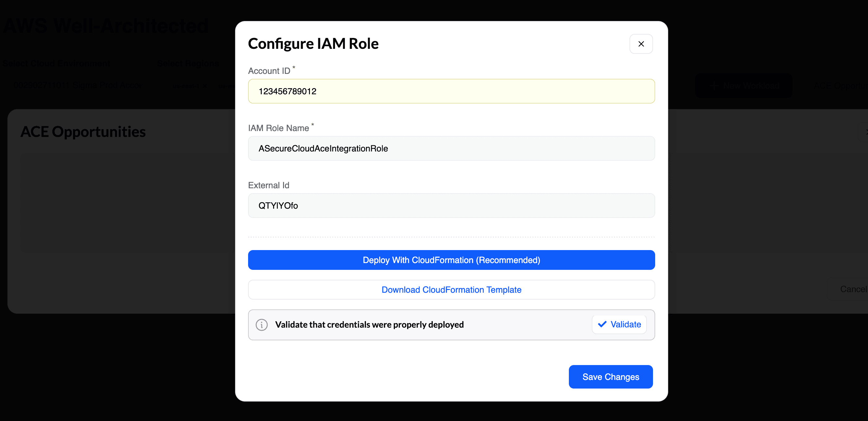Click the AWS Well-Architected page title
The image size is (868, 421).
coord(106,26)
